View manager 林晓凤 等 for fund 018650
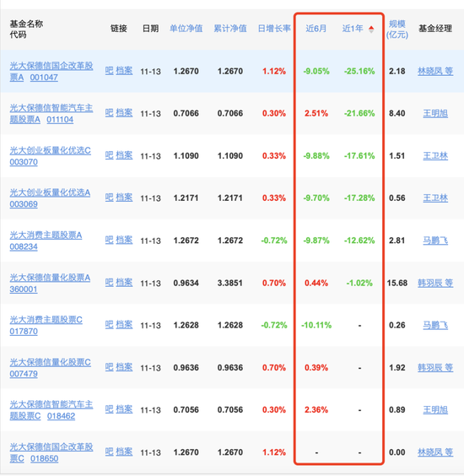This screenshot has height=476, width=464. click(x=435, y=452)
